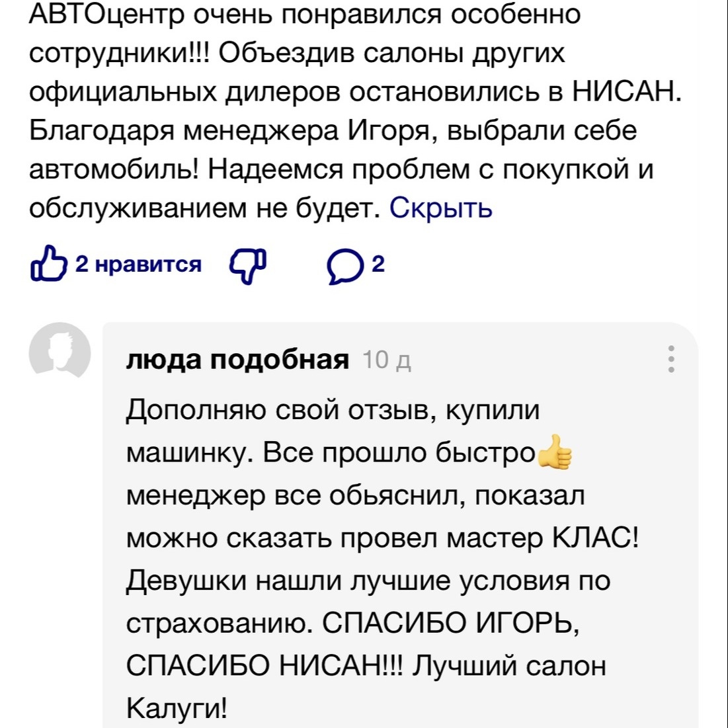728x728 pixels.
Task: Open the three-dot menu on the reply
Action: click(671, 359)
